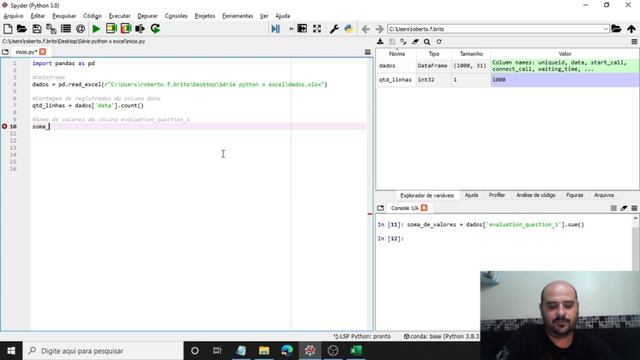Open the Ferramentas menu
This screenshot has width=640, height=360.
point(238,16)
